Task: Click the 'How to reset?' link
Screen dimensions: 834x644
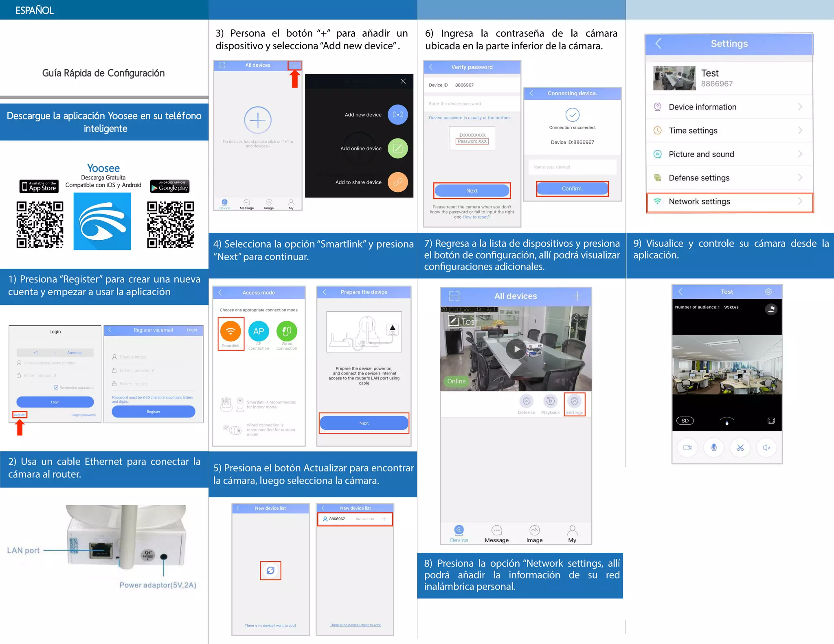Action: tap(476, 217)
